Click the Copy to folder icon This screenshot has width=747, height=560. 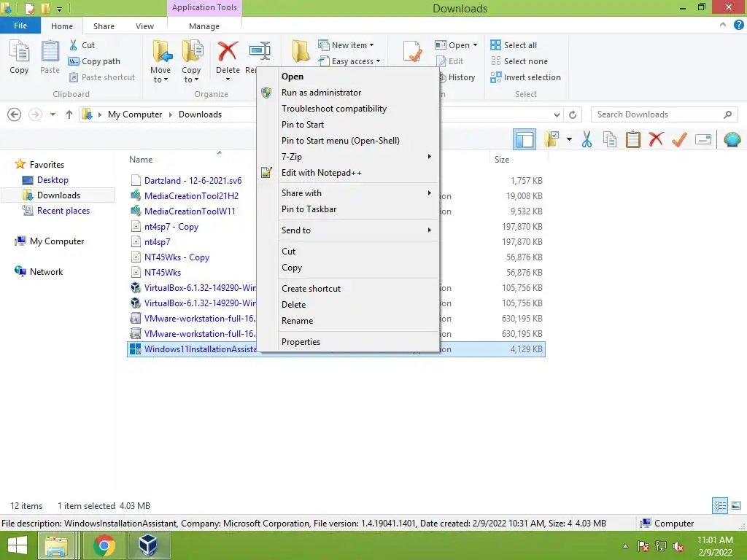tap(192, 52)
